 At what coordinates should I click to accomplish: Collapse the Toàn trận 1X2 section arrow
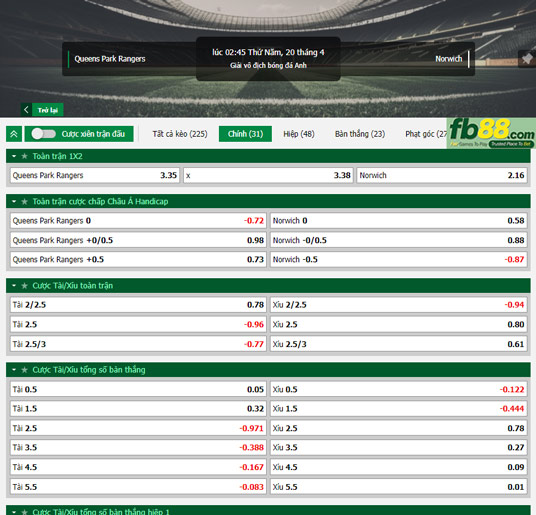tap(14, 156)
